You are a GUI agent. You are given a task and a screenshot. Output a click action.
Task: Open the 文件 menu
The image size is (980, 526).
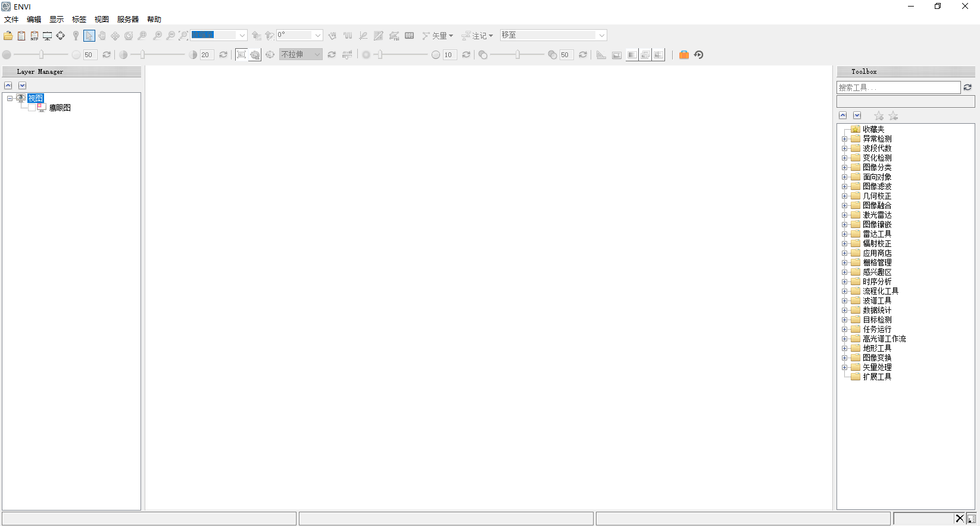tap(11, 20)
